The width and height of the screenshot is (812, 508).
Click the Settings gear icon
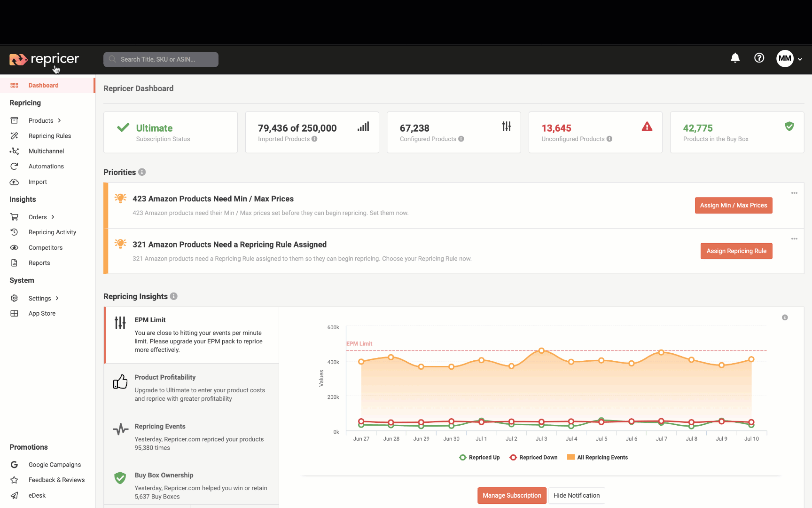(x=14, y=298)
